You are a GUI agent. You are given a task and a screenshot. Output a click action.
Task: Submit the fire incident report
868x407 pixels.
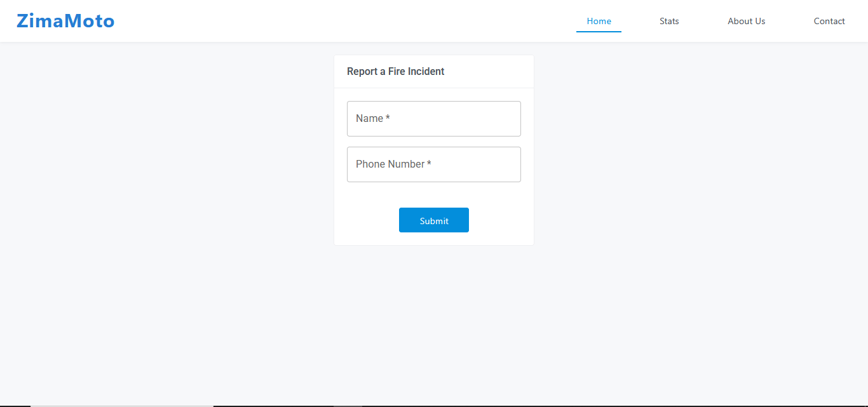click(x=434, y=220)
